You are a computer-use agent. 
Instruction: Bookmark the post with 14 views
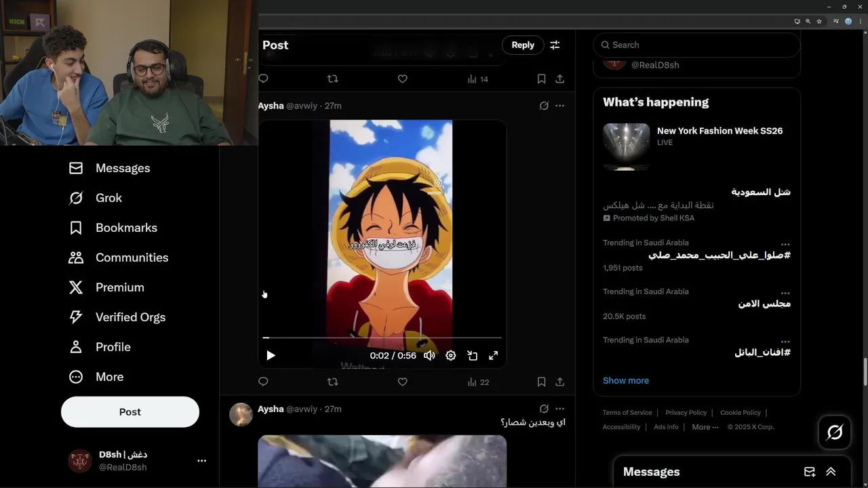tap(541, 79)
